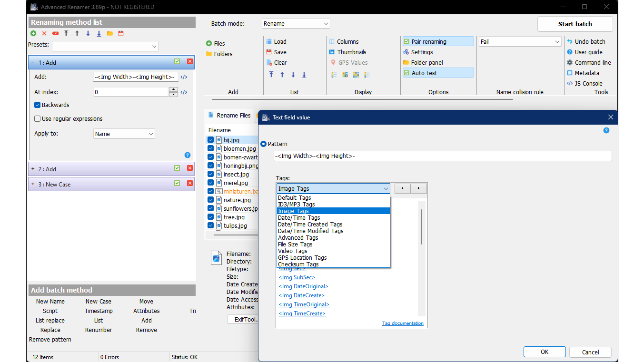The image size is (644, 362).
Task: Choose Default Tags from the dropdown list
Action: pos(333,197)
